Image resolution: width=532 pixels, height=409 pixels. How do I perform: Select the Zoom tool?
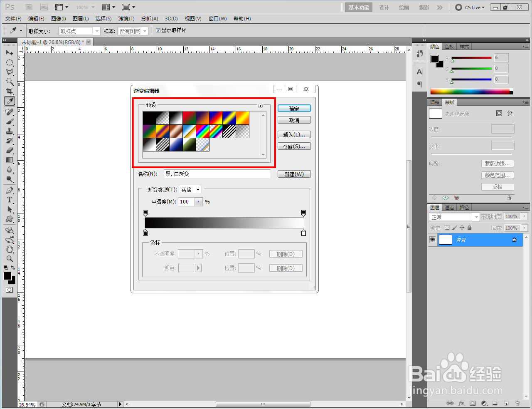point(10,259)
